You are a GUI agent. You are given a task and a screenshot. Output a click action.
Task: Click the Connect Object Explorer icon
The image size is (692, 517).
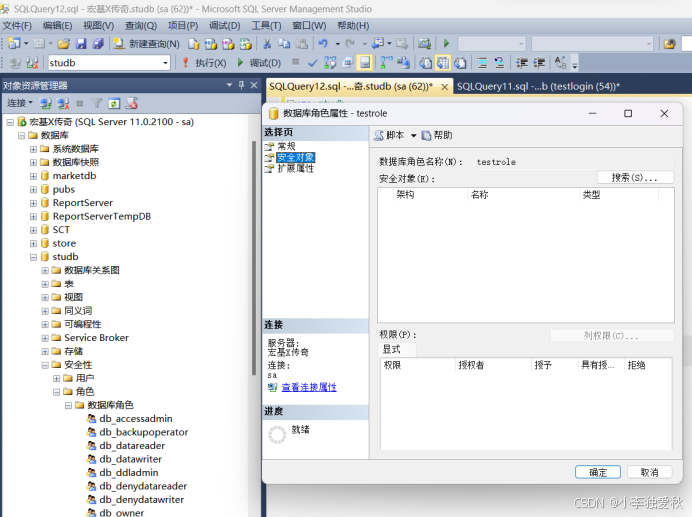click(45, 104)
